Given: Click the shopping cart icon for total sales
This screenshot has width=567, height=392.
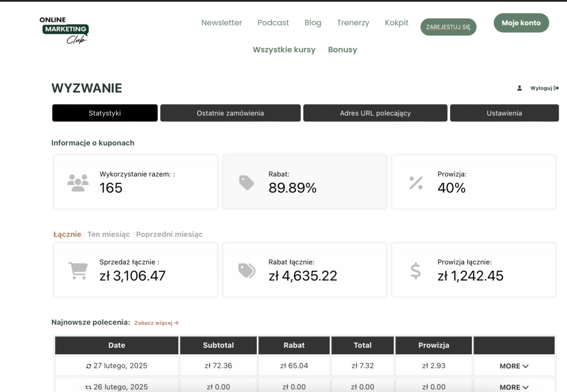Looking at the screenshot, I should click(x=78, y=271).
